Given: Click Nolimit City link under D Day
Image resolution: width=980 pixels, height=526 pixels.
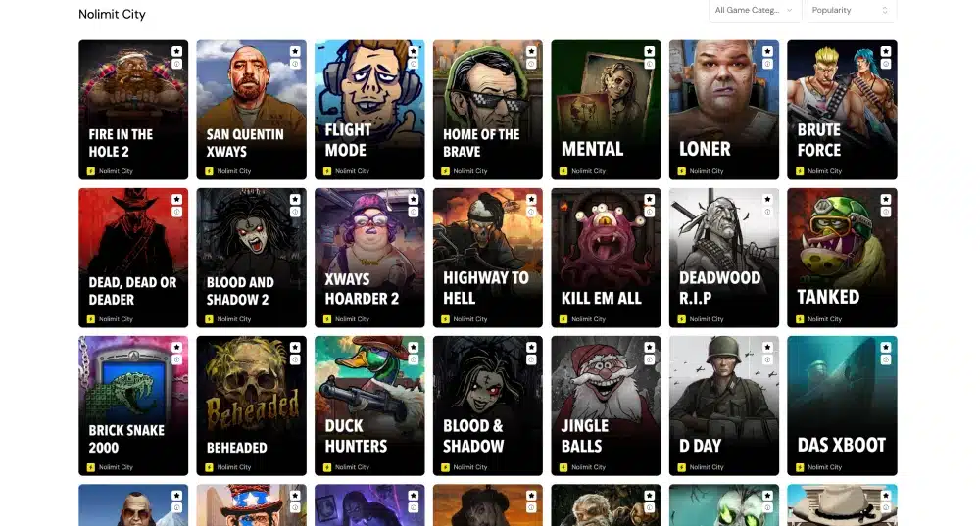Looking at the screenshot, I should (707, 467).
